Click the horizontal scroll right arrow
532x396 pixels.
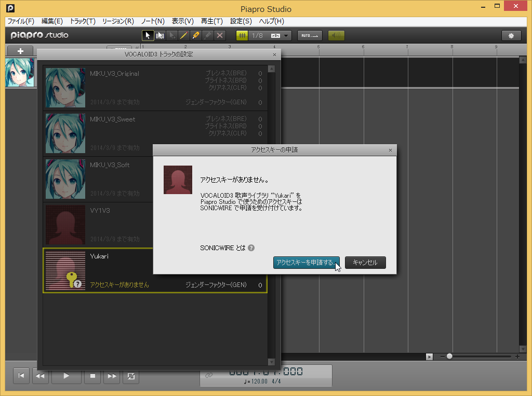429,357
